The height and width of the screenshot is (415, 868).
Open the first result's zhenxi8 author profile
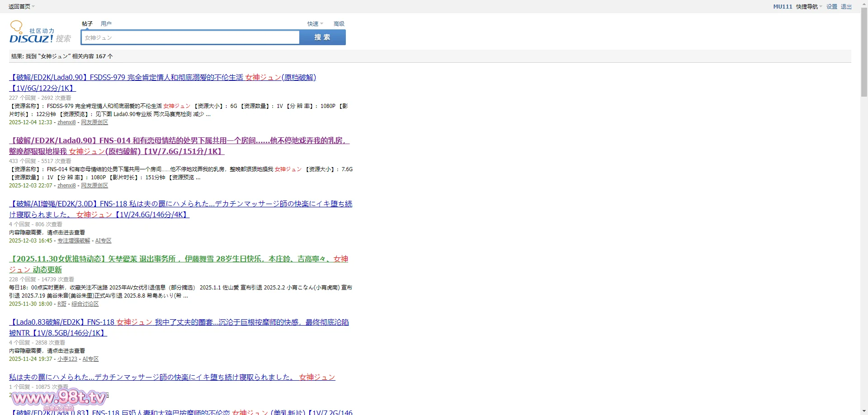point(66,122)
